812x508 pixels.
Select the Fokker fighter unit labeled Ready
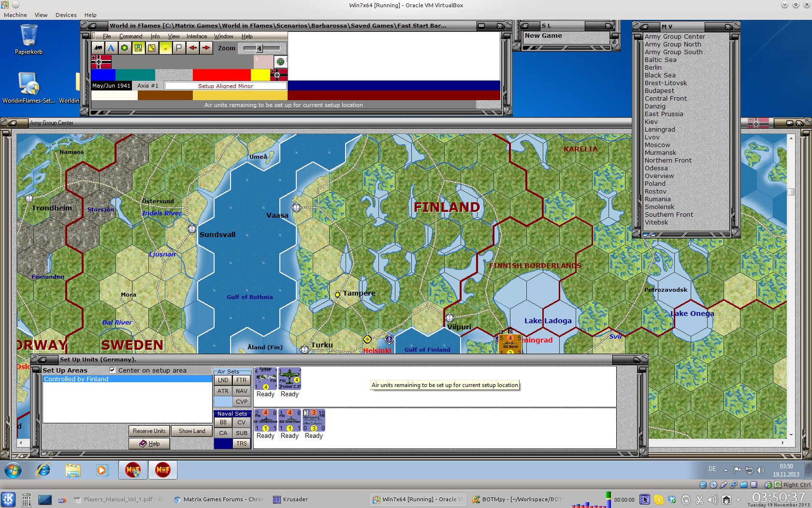tap(265, 379)
